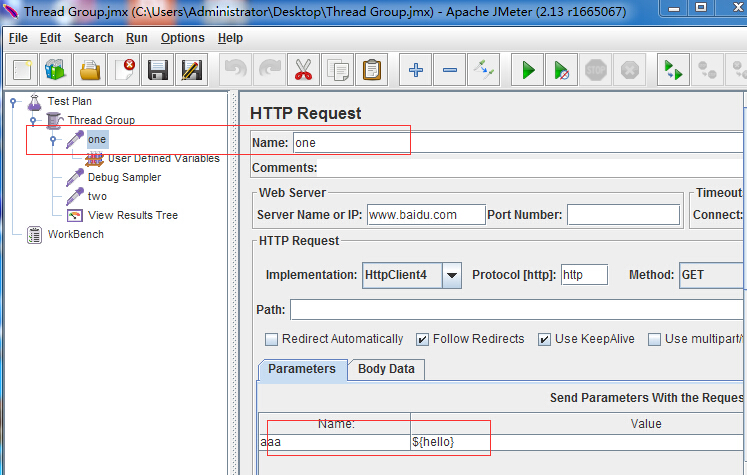Image resolution: width=747 pixels, height=475 pixels.
Task: Click the Port Number field
Action: pos(623,215)
